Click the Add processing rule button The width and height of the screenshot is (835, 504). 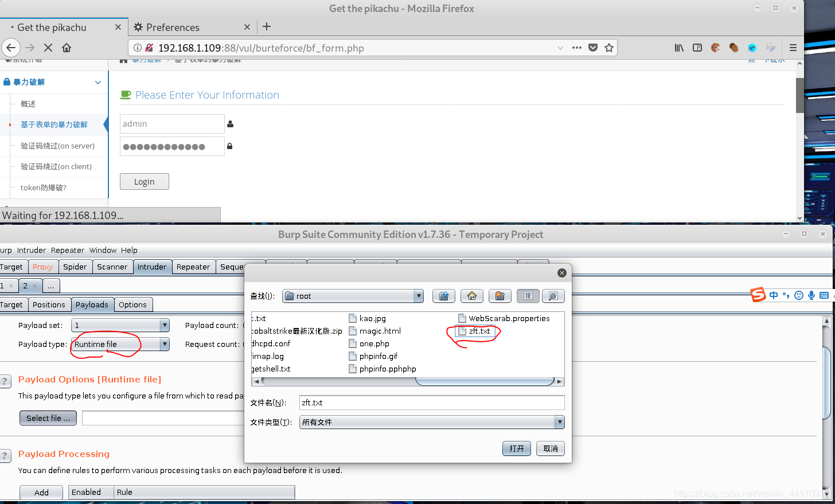point(41,493)
